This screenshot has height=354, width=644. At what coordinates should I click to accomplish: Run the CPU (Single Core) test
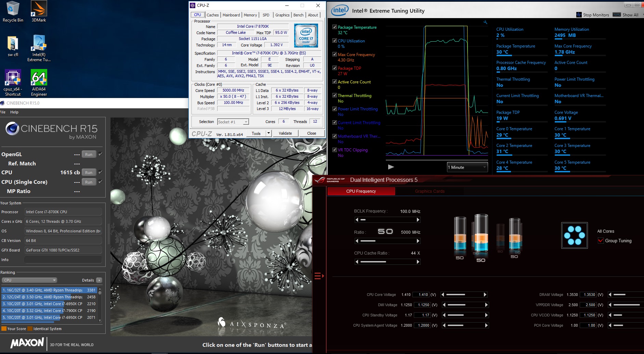point(89,182)
